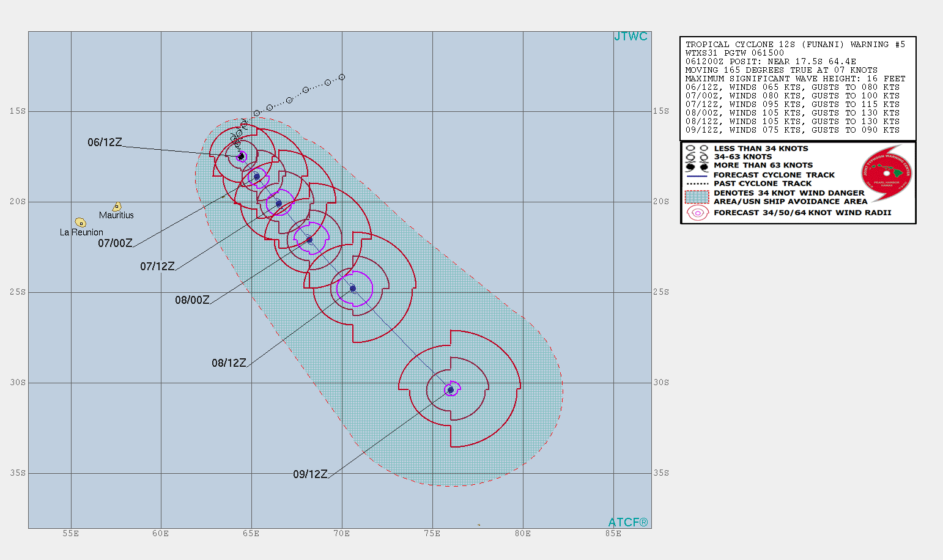
Task: Click the 'WTXS31 PGTW 061500' header line
Action: pos(734,53)
